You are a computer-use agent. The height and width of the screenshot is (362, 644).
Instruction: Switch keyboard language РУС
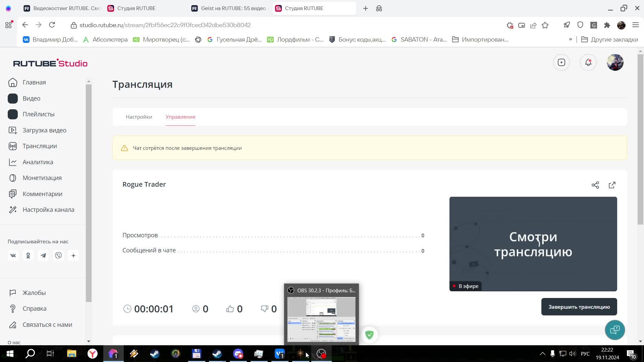coord(585,354)
